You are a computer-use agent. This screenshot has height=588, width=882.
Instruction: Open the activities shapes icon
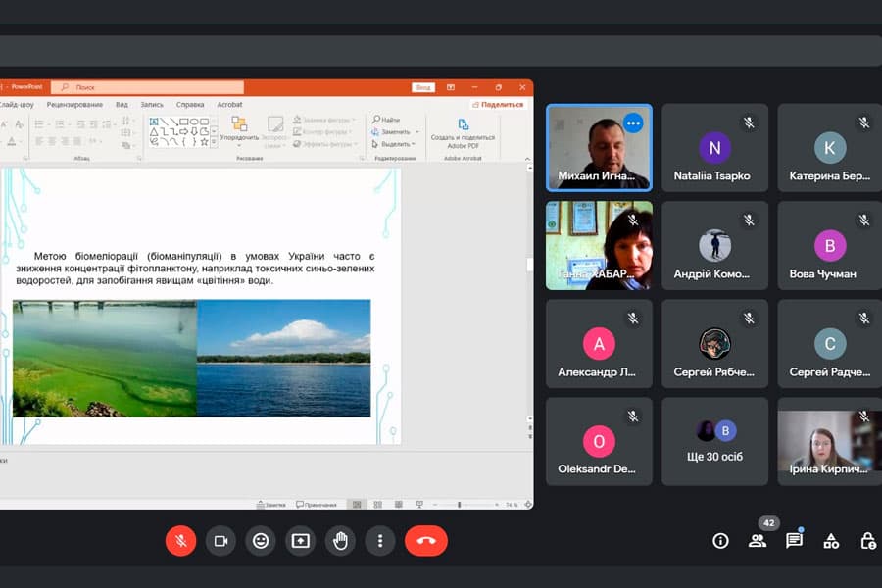[831, 541]
